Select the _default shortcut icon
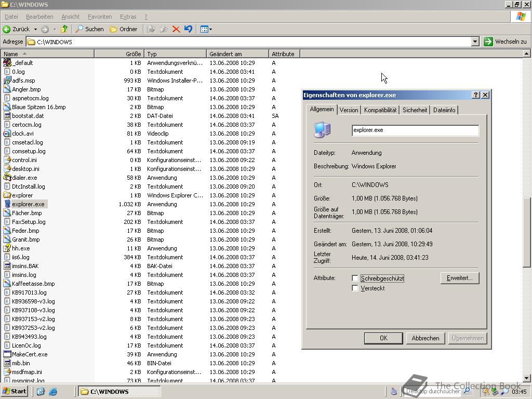The image size is (532, 399). (7, 63)
